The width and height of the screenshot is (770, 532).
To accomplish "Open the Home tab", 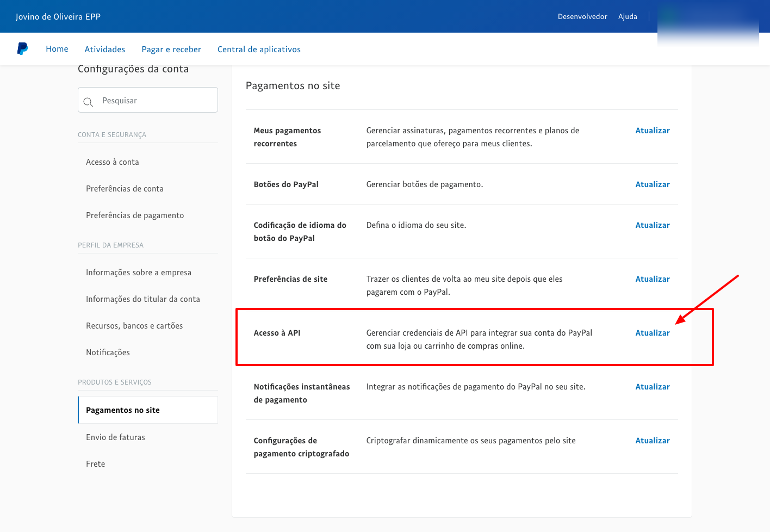I will [x=57, y=49].
